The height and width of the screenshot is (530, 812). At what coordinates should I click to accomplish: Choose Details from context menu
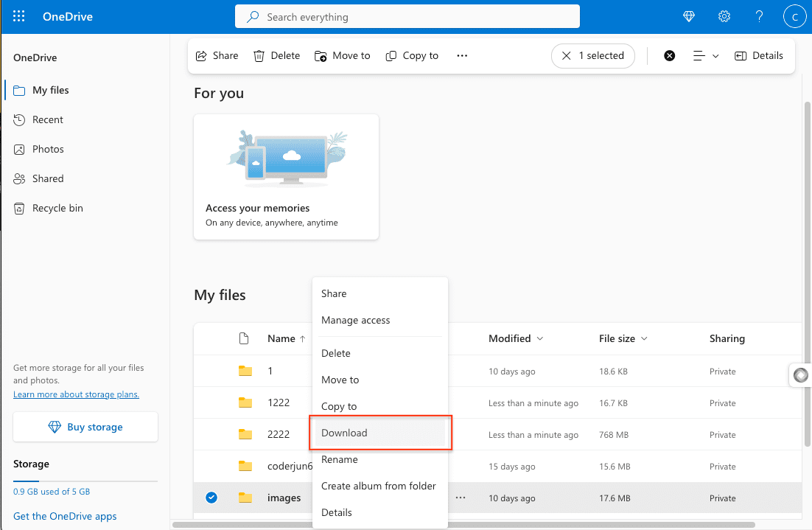coord(380,512)
